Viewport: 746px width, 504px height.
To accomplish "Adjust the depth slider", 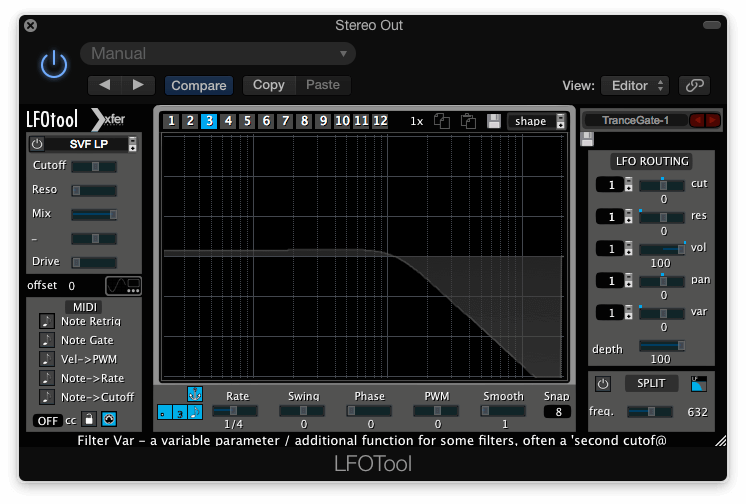I will 662,346.
